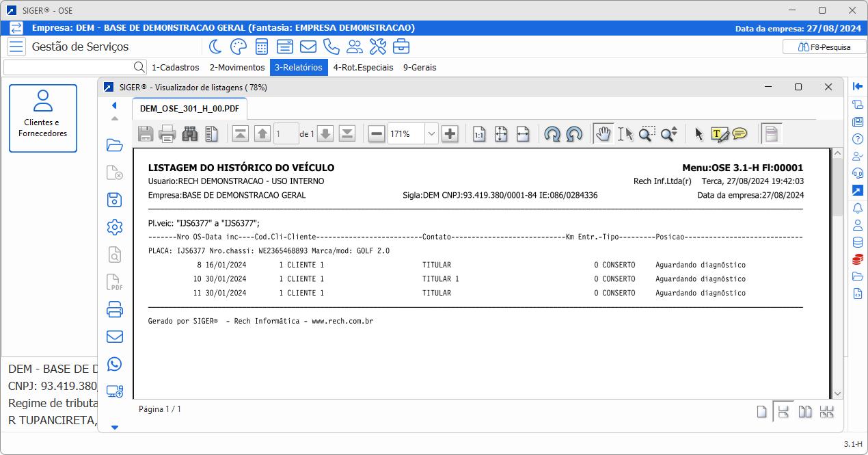Toggle dark mode moon icon
The image size is (868, 455).
215,47
